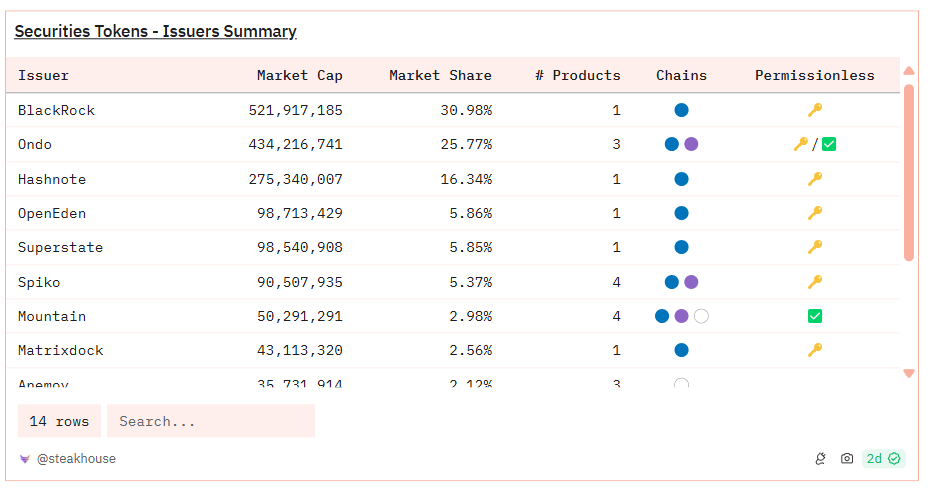Click Spiko's key permission icon

pyautogui.click(x=815, y=281)
